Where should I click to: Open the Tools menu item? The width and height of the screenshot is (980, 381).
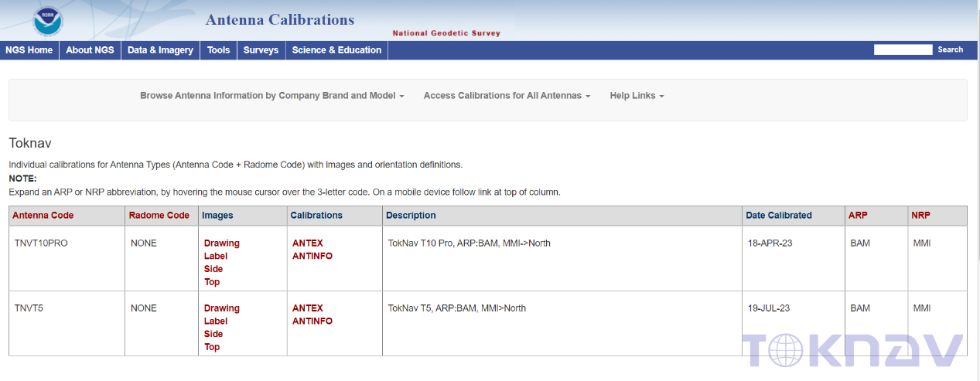coord(218,50)
